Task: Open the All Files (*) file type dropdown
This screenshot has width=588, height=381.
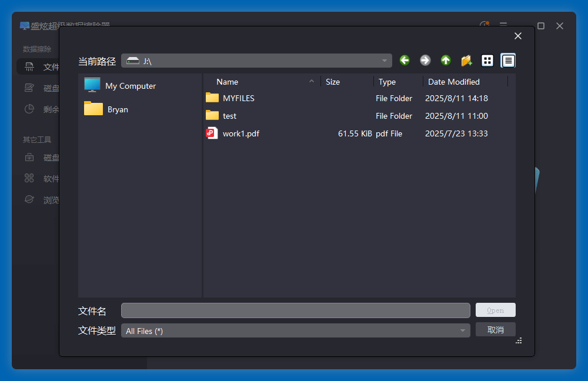Action: 463,331
